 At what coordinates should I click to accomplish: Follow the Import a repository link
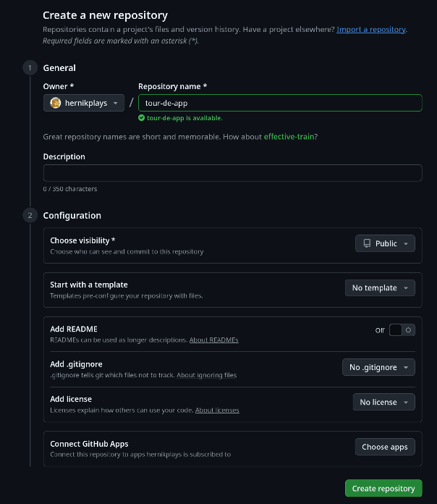[371, 30]
